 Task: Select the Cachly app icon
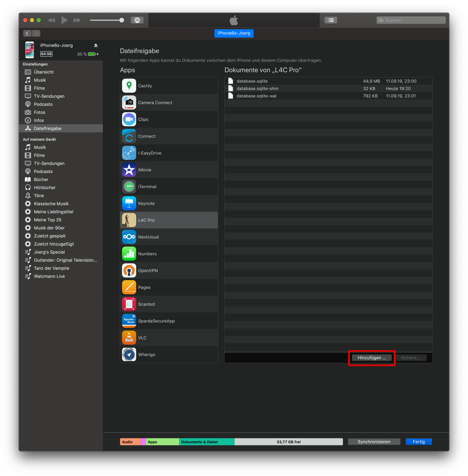click(129, 86)
